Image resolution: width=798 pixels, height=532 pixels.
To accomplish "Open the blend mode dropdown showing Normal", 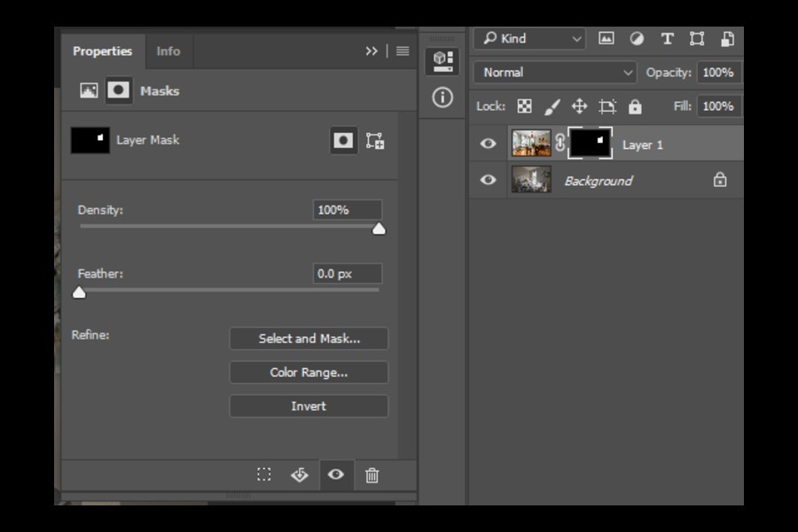I will pyautogui.click(x=553, y=72).
